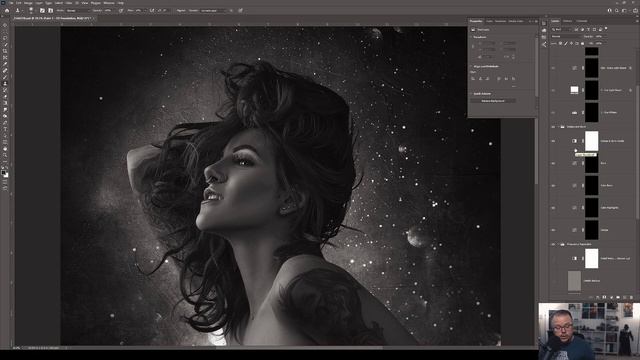Filter layers by type (T) icon
The image size is (640, 360).
tap(588, 29)
